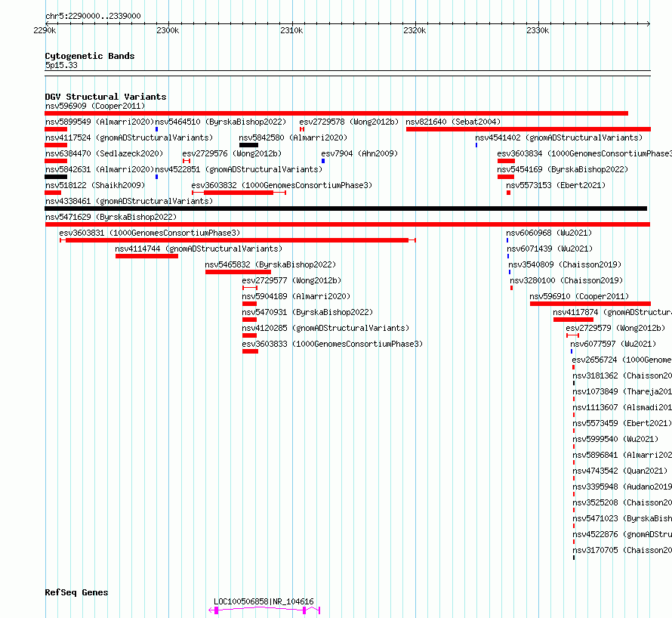Open the nsv3395948 variant entry
This screenshot has height=618, width=672.
click(x=622, y=487)
